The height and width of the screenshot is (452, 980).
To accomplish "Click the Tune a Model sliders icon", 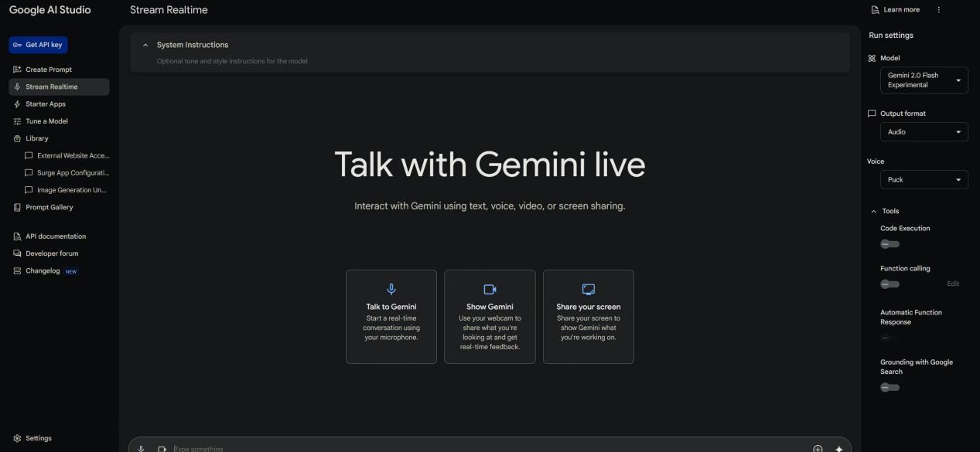I will (x=17, y=121).
